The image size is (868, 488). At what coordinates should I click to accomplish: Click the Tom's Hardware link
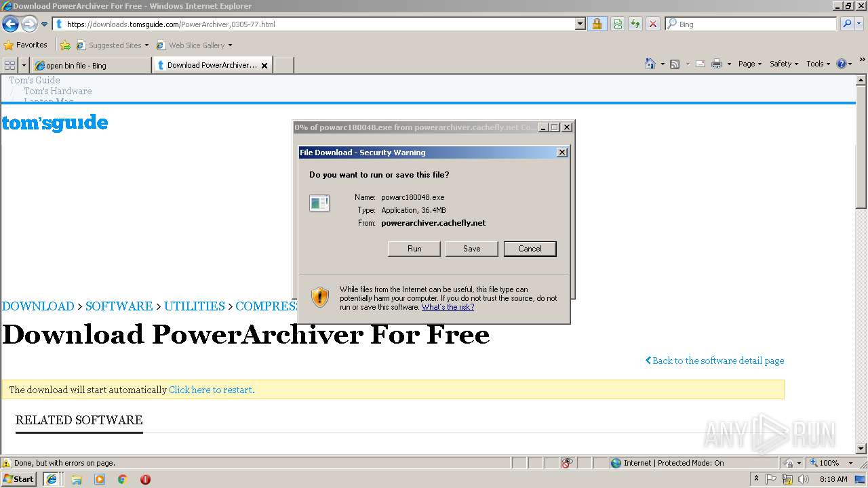point(58,91)
